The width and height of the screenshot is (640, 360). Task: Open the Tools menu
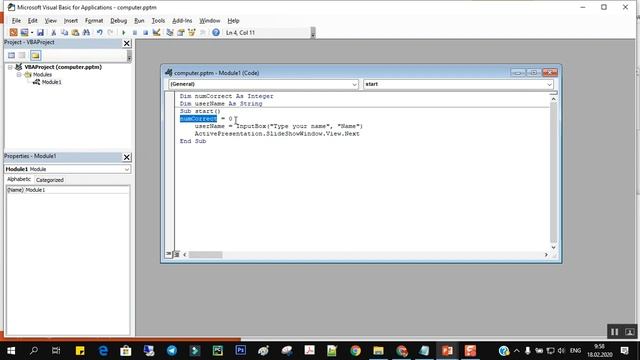coord(158,20)
